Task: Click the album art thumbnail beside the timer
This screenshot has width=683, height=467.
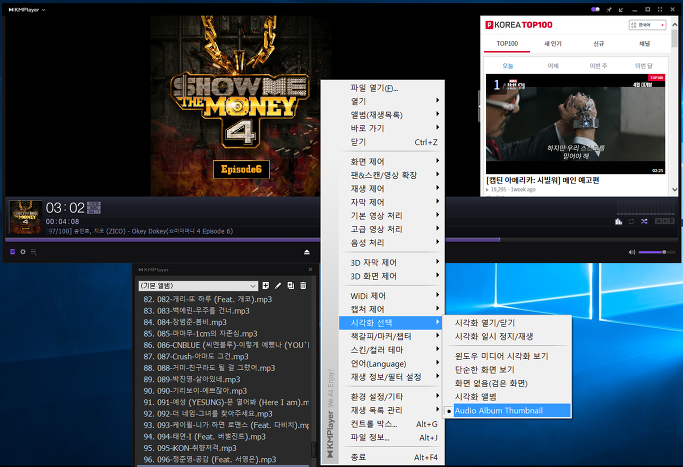Action: pyautogui.click(x=25, y=217)
